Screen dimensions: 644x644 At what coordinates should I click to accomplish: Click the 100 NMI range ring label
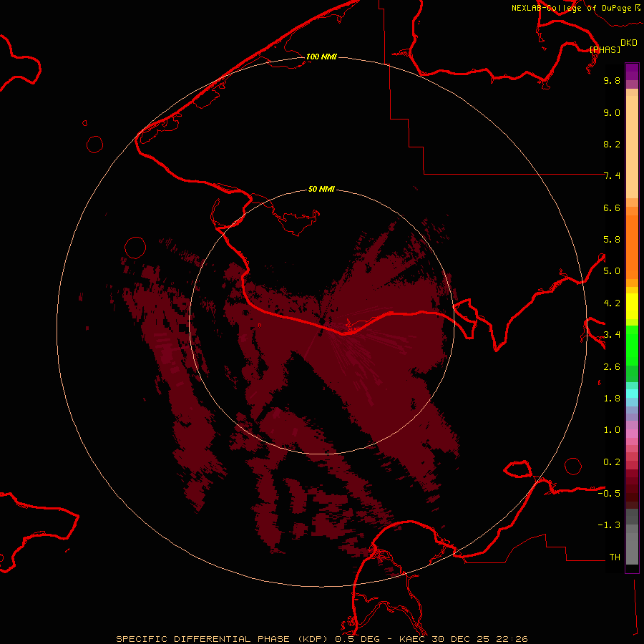[x=321, y=57]
